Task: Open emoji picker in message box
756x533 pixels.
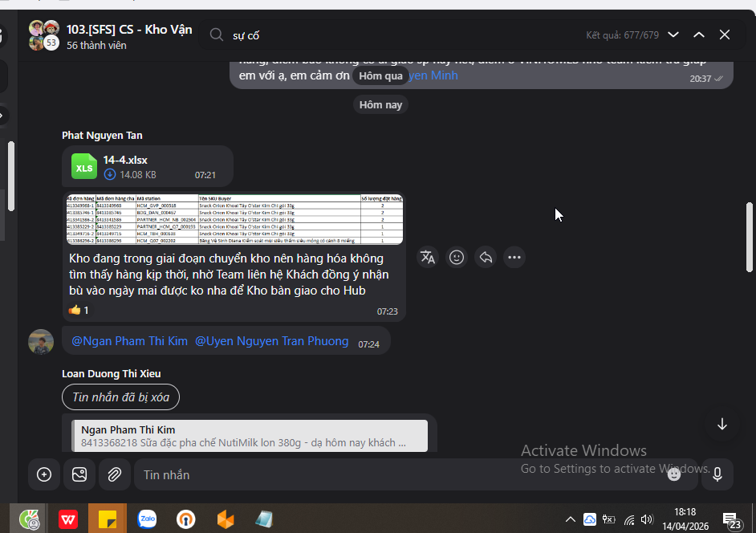Action: click(674, 474)
